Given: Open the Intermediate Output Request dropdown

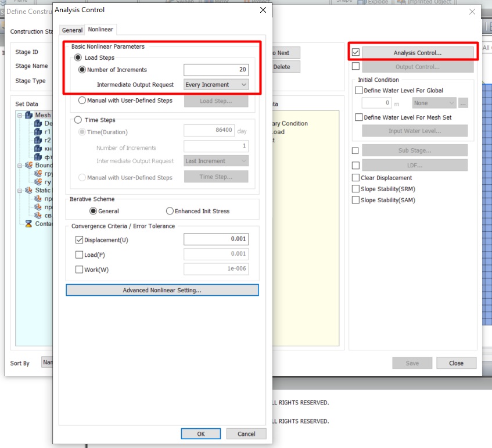Looking at the screenshot, I should pos(216,85).
